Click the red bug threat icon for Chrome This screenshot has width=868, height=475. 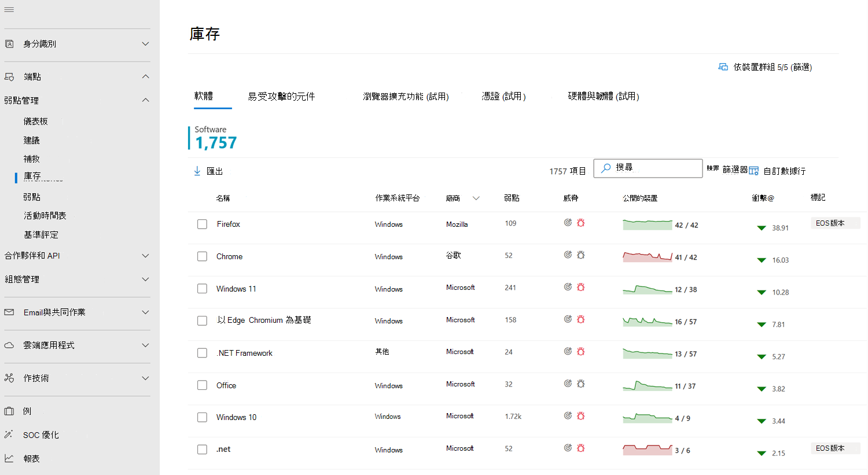(581, 254)
